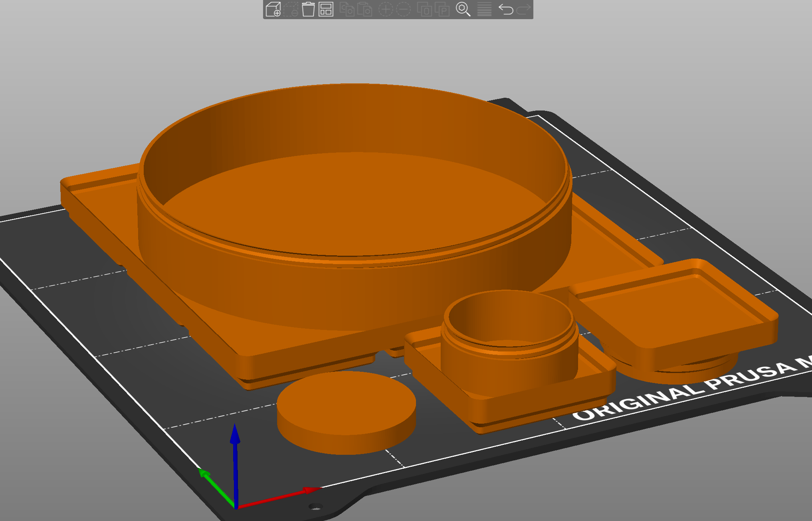Redo the last undone action
The width and height of the screenshot is (812, 521).
523,10
